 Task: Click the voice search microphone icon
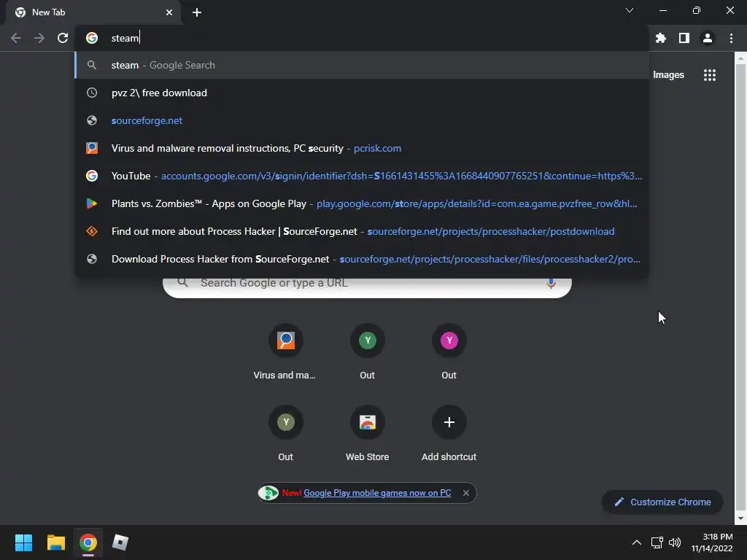(551, 283)
